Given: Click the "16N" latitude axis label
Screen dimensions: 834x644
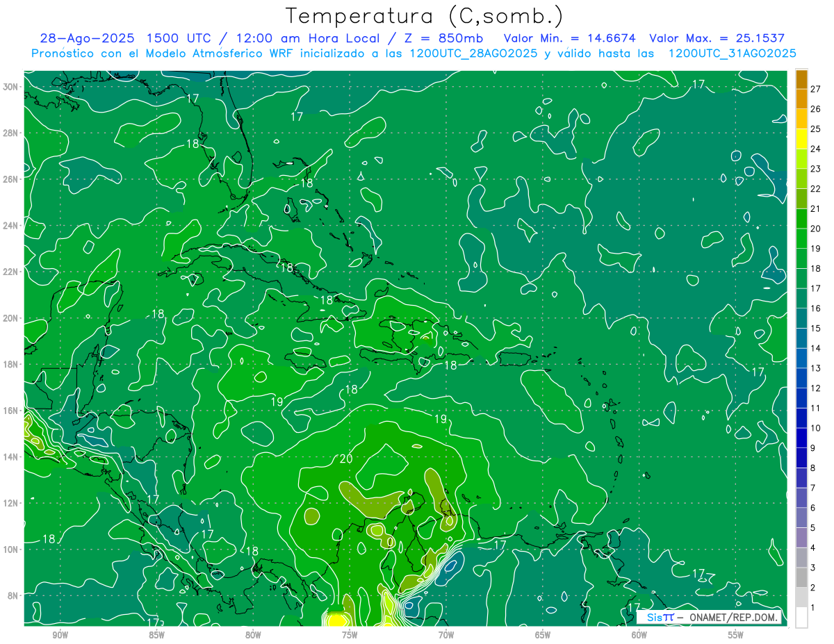Looking at the screenshot, I should tap(10, 411).
